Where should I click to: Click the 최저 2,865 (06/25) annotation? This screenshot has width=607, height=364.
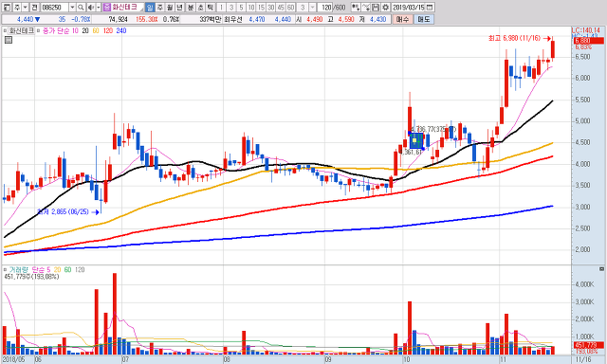coord(64,211)
